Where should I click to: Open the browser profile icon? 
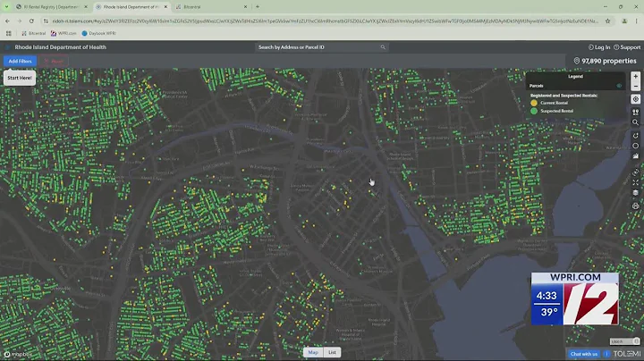click(624, 21)
